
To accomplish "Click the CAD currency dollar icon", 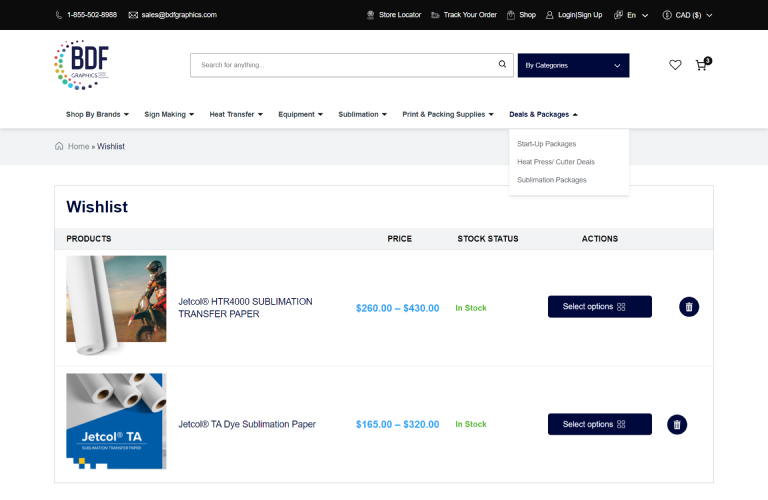I will tap(667, 15).
